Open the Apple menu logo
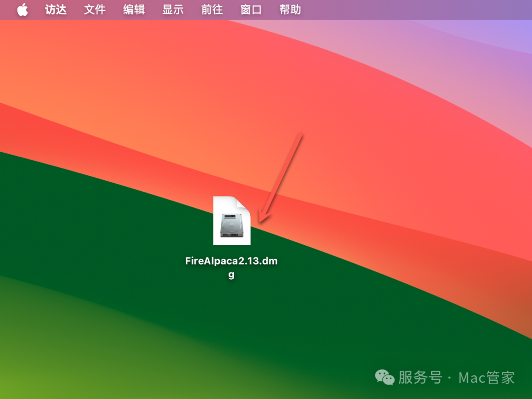 (22, 9)
